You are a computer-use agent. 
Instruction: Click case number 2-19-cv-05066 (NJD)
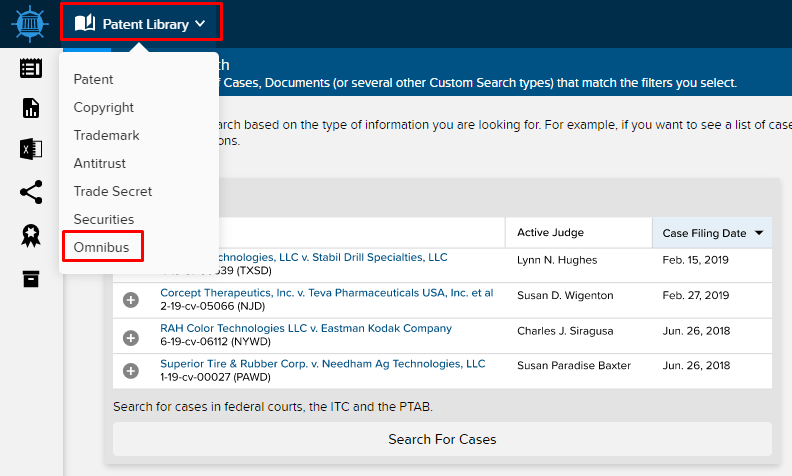pyautogui.click(x=213, y=306)
